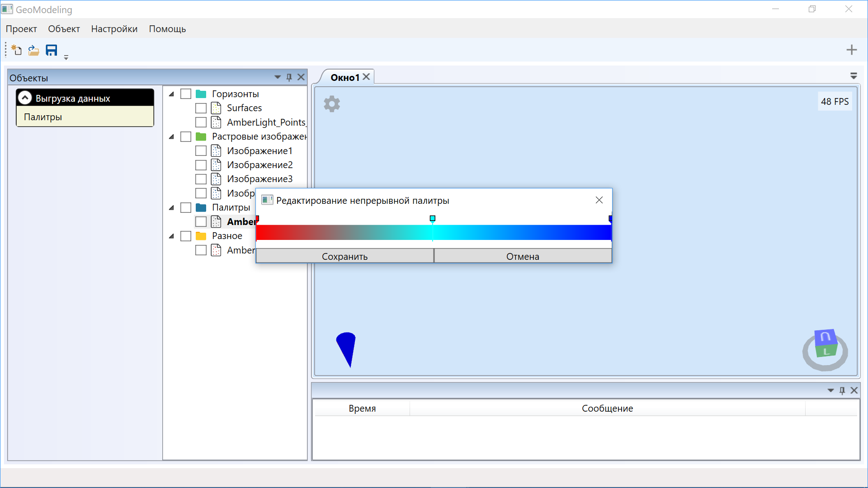Switch to the Окно1 tab
This screenshot has width=868, height=488.
345,77
